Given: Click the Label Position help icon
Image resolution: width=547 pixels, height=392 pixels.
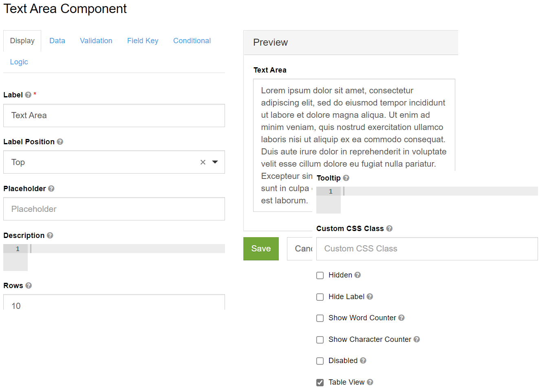Looking at the screenshot, I should tap(60, 142).
